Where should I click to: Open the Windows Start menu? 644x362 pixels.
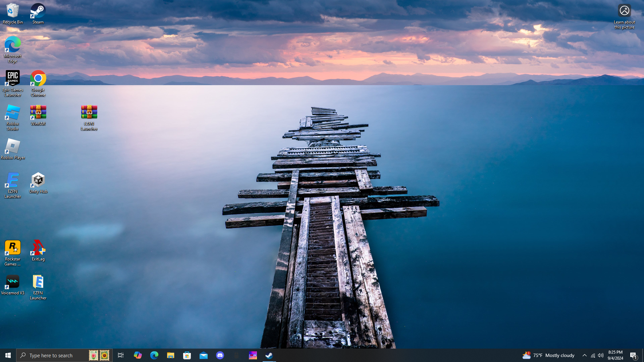[x=8, y=355]
